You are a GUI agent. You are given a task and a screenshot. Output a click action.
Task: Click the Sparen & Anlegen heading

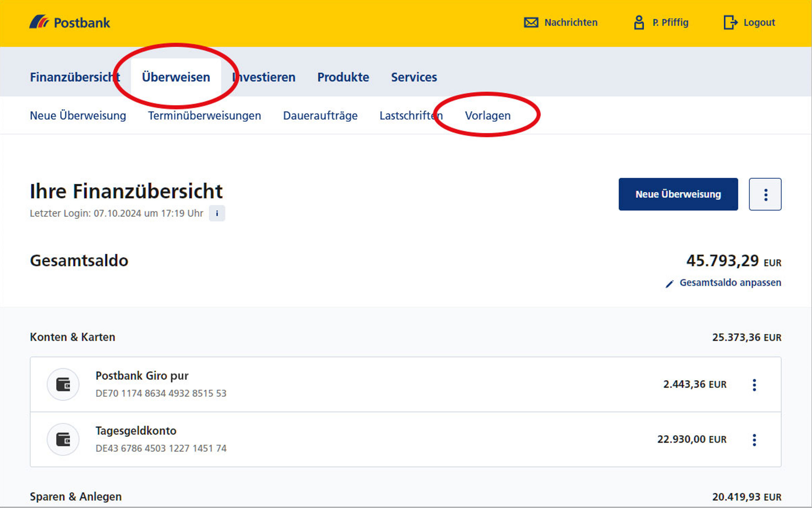tap(76, 497)
